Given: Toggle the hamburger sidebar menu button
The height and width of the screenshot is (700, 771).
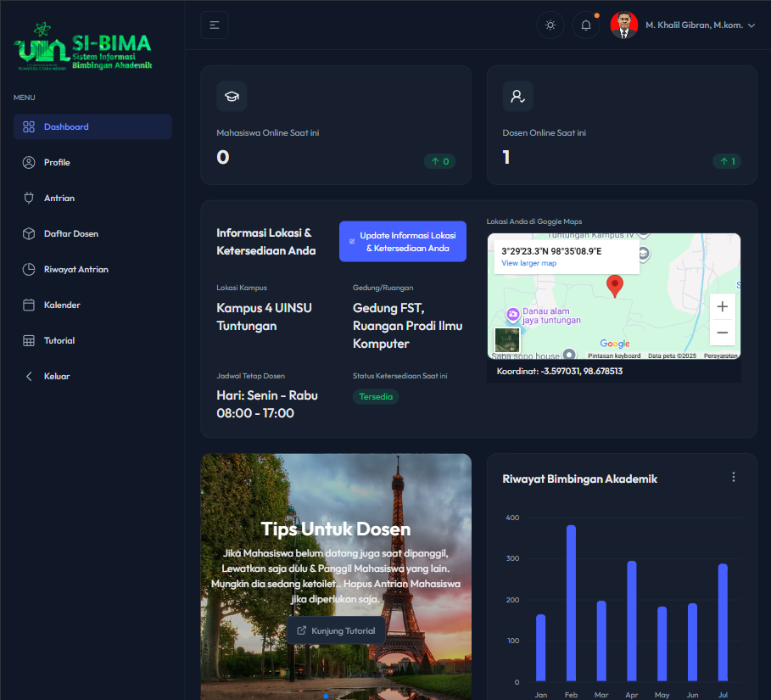Looking at the screenshot, I should (215, 25).
